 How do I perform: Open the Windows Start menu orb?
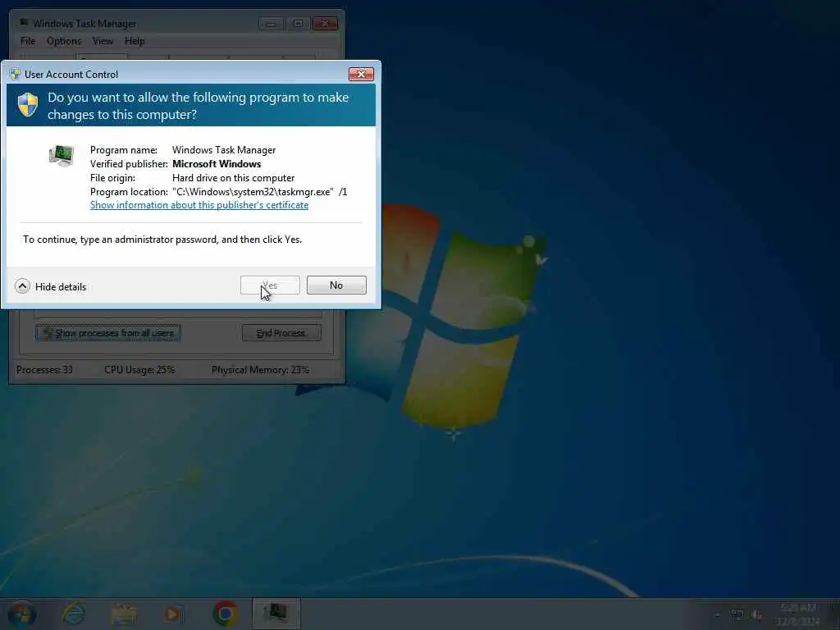coord(21,614)
